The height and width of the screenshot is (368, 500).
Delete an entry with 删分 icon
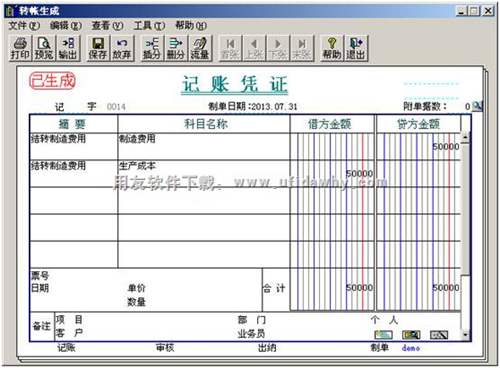pos(176,48)
